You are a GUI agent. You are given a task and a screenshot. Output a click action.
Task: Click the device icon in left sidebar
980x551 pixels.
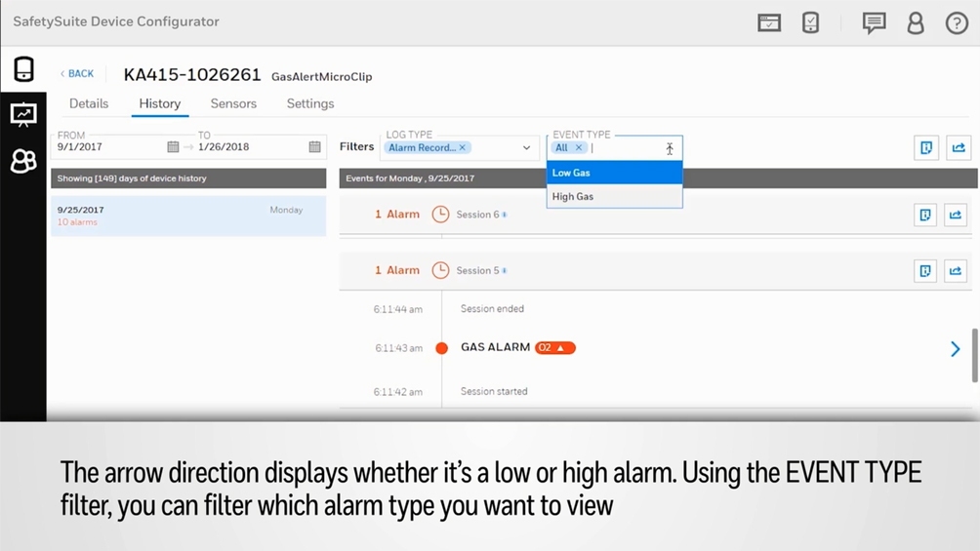click(x=23, y=69)
